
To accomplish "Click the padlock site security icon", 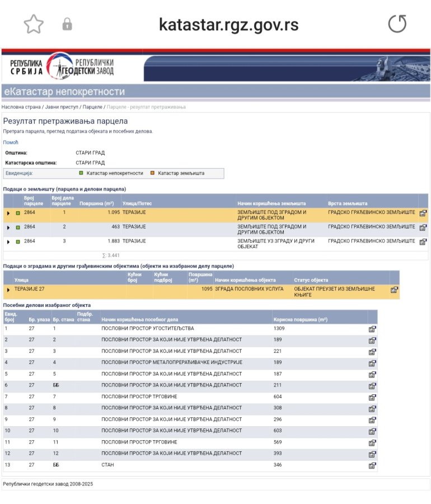I will click(x=67, y=25).
